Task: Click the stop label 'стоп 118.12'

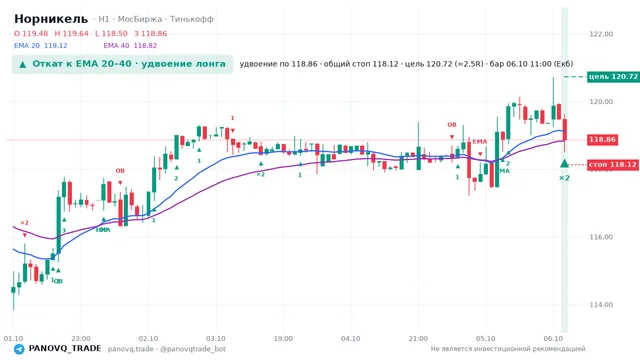Action: pyautogui.click(x=613, y=164)
